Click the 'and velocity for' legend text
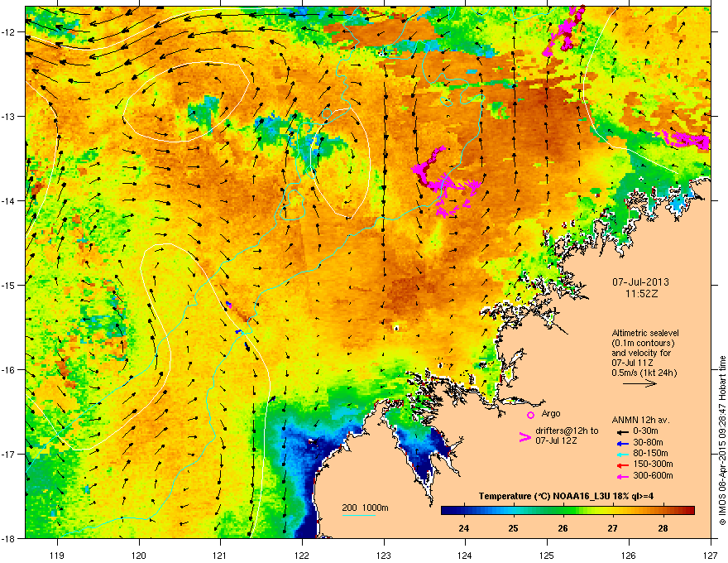 tap(641, 353)
